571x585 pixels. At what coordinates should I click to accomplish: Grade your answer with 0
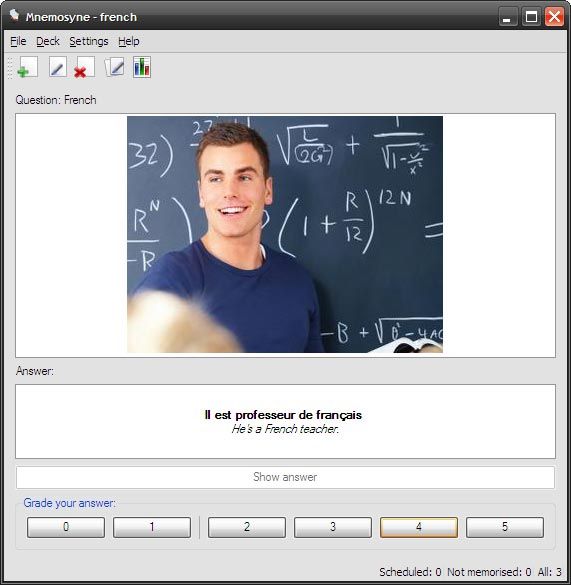[x=66, y=527]
